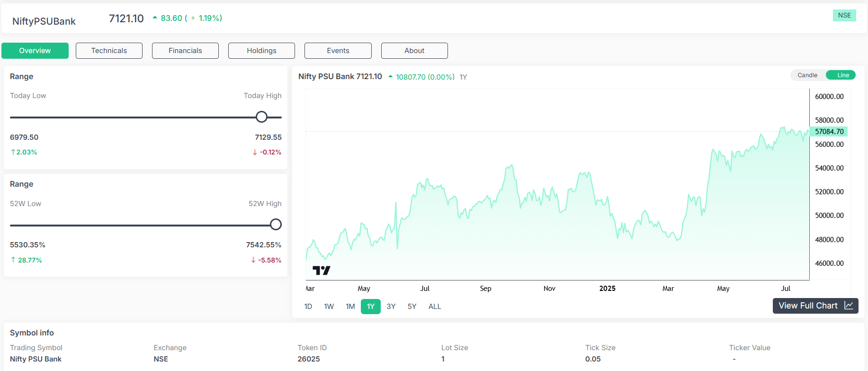Go to the Holdings tab
This screenshot has height=371, width=868.
(261, 51)
